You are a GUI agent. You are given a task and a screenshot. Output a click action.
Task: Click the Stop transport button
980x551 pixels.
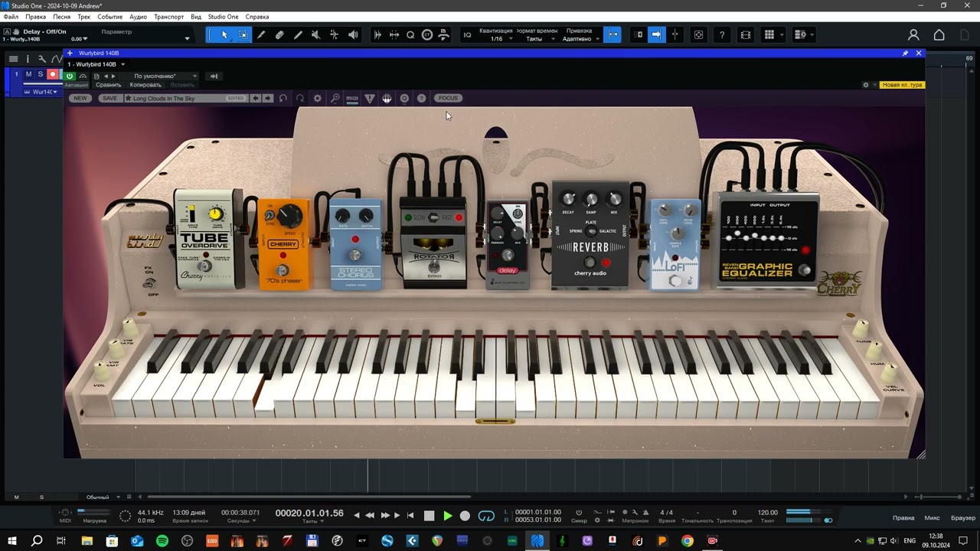click(x=429, y=516)
